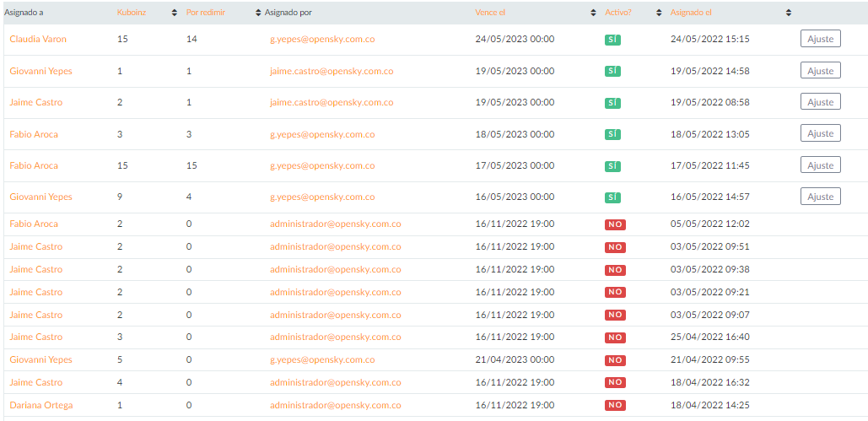868x421 pixels.
Task: Click timestamp 18/04/2022 14:25
Action: click(x=710, y=405)
